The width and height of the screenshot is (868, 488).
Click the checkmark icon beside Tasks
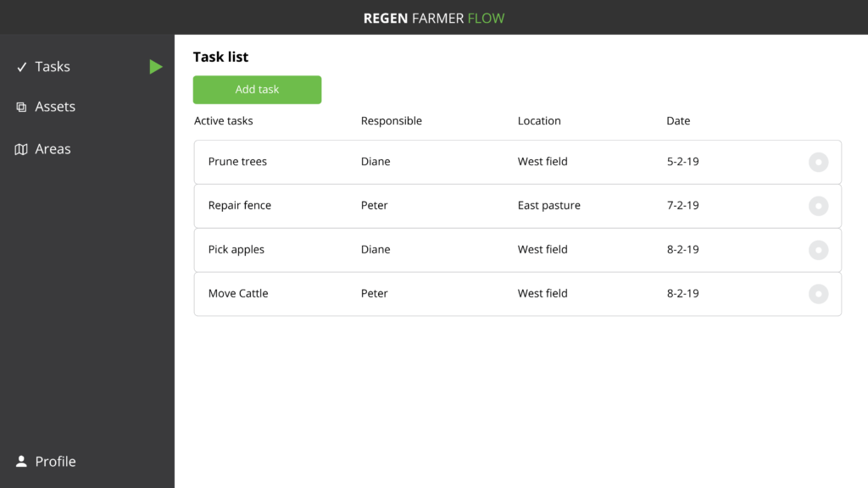(x=21, y=67)
